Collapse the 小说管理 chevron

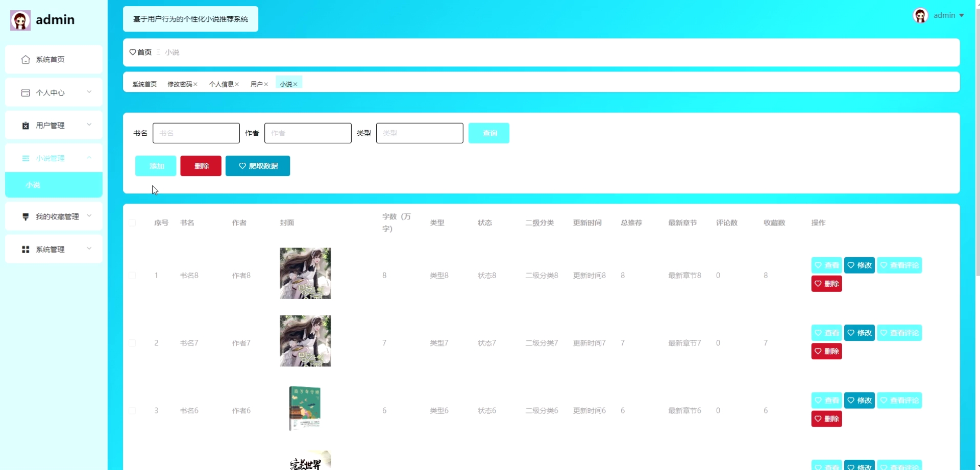click(x=89, y=158)
